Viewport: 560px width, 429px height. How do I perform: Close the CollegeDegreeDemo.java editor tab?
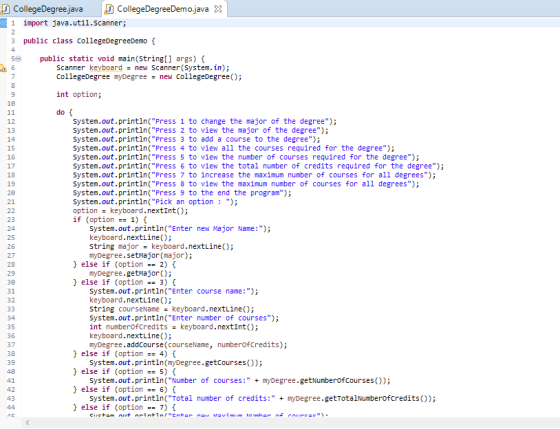tap(218, 9)
